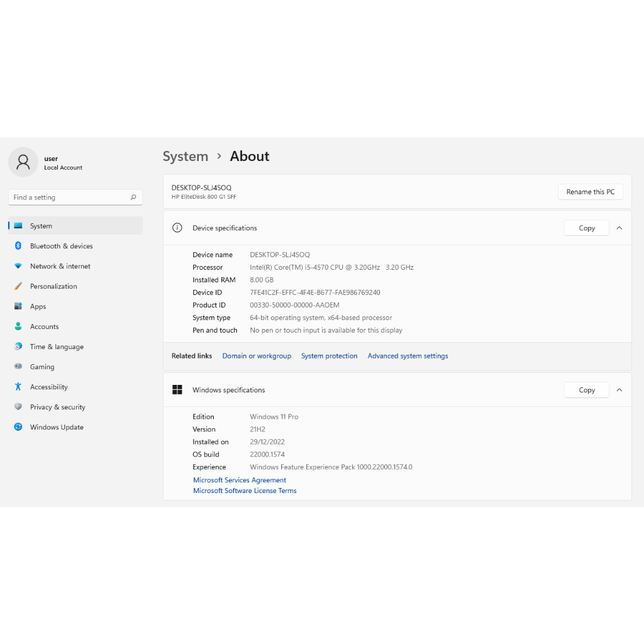This screenshot has height=644, width=644.
Task: Copy the Device specifications
Action: [587, 228]
